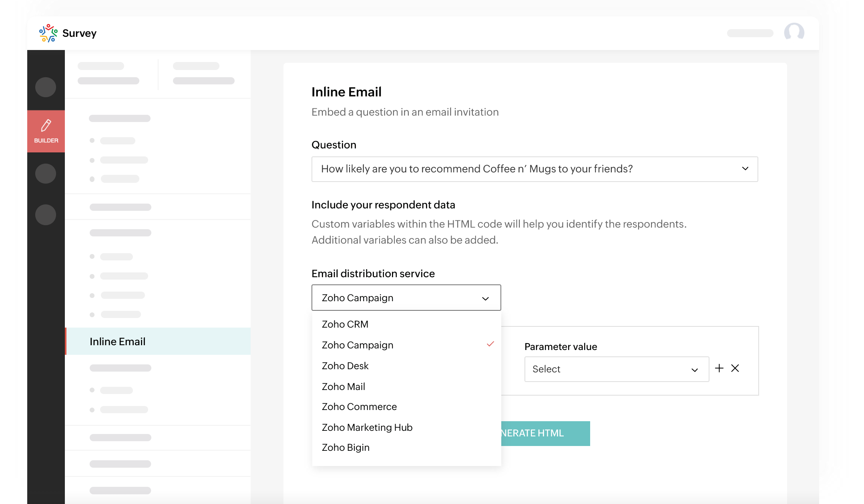The width and height of the screenshot is (864, 504).
Task: Expand the Question dropdown
Action: [x=534, y=169]
